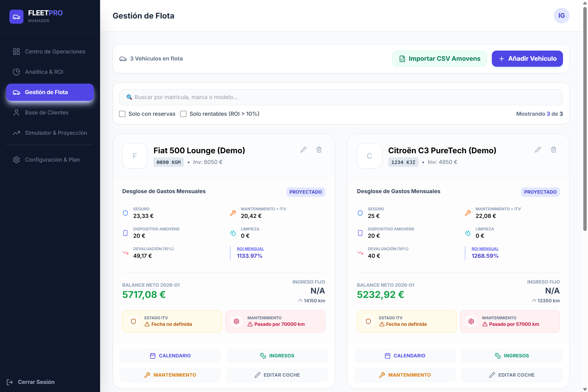
Task: Open the IG user avatar
Action: [561, 16]
